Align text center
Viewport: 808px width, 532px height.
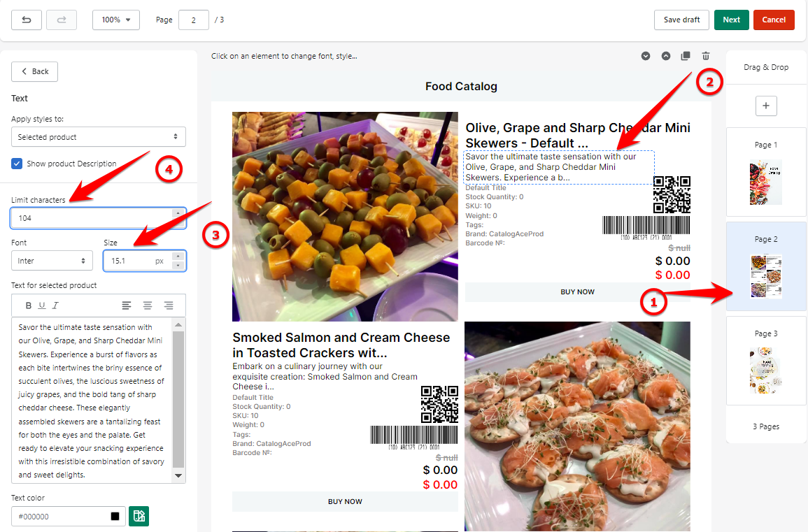click(148, 305)
